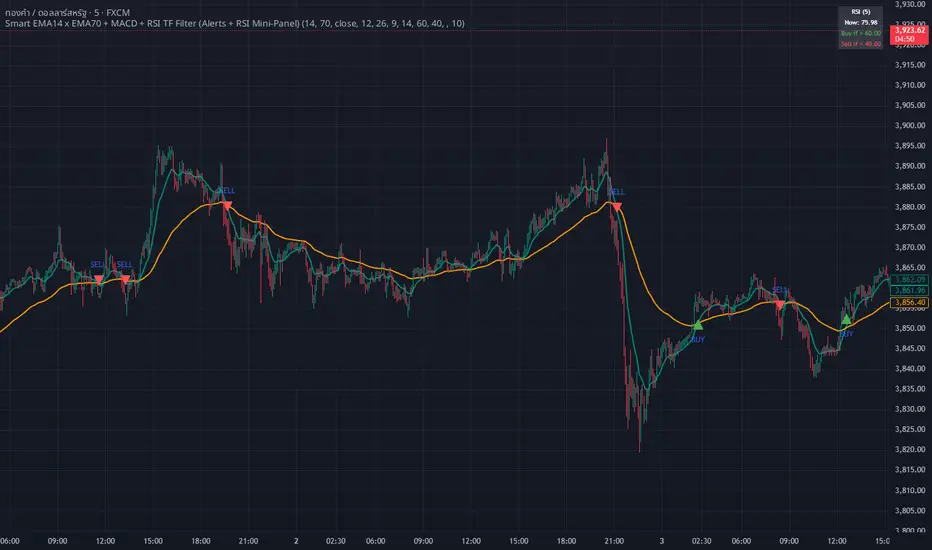Click the 3,835.00 price axis label
The width and height of the screenshot is (932, 550).
[910, 389]
